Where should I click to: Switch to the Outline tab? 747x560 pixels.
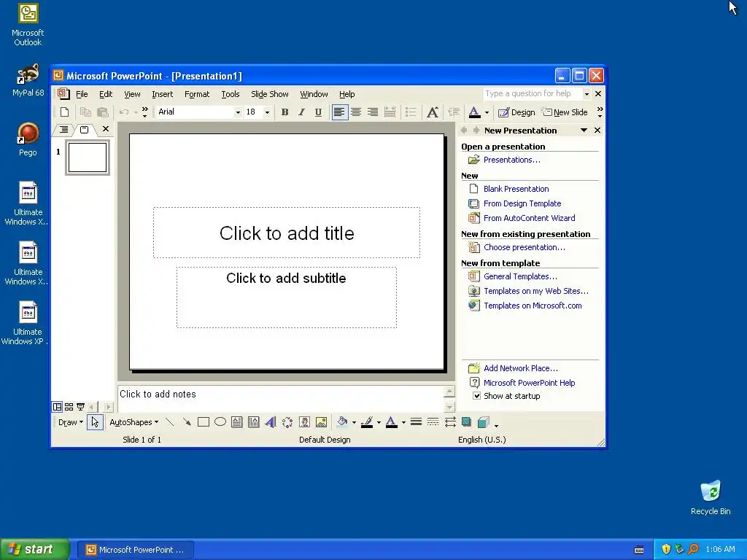pyautogui.click(x=64, y=129)
